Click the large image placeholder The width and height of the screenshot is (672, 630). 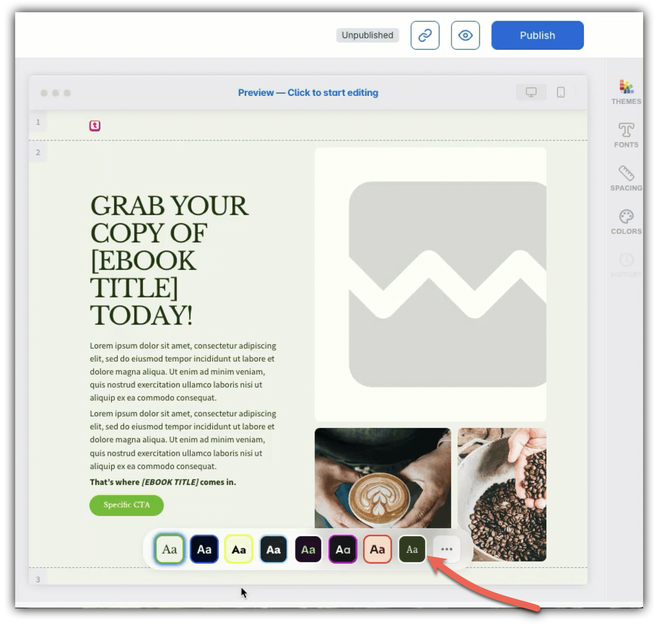coord(430,284)
